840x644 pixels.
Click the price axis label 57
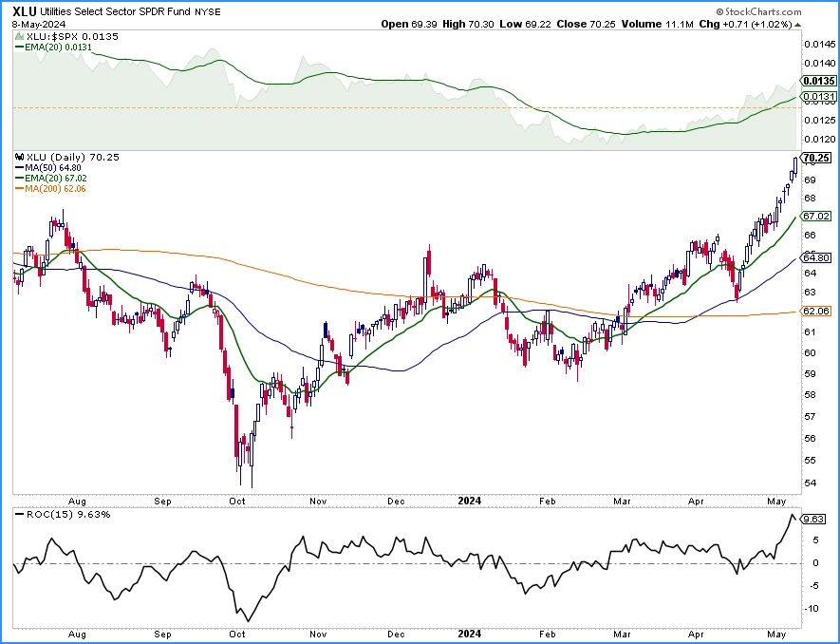pos(810,417)
